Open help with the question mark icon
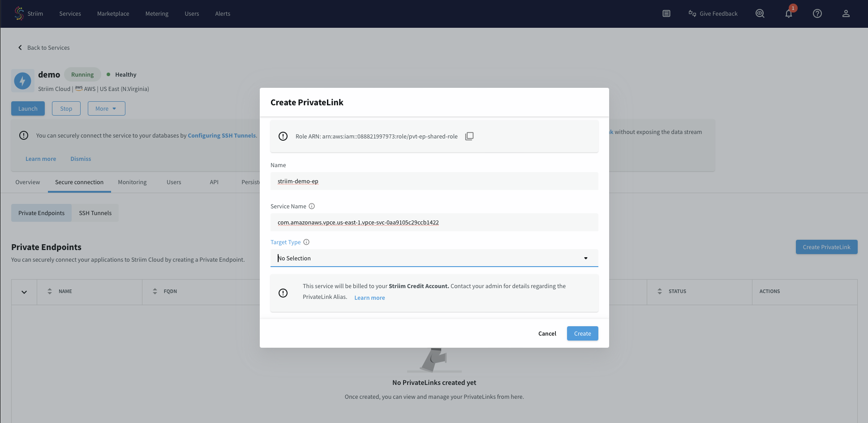This screenshot has width=868, height=423. pos(817,13)
